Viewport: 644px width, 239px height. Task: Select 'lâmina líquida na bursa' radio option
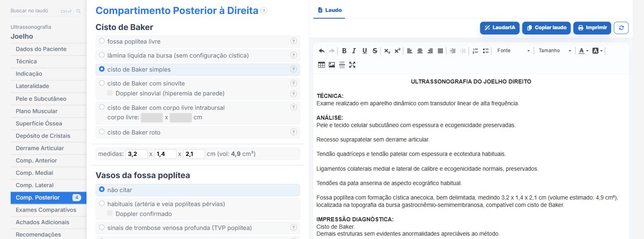(x=102, y=55)
